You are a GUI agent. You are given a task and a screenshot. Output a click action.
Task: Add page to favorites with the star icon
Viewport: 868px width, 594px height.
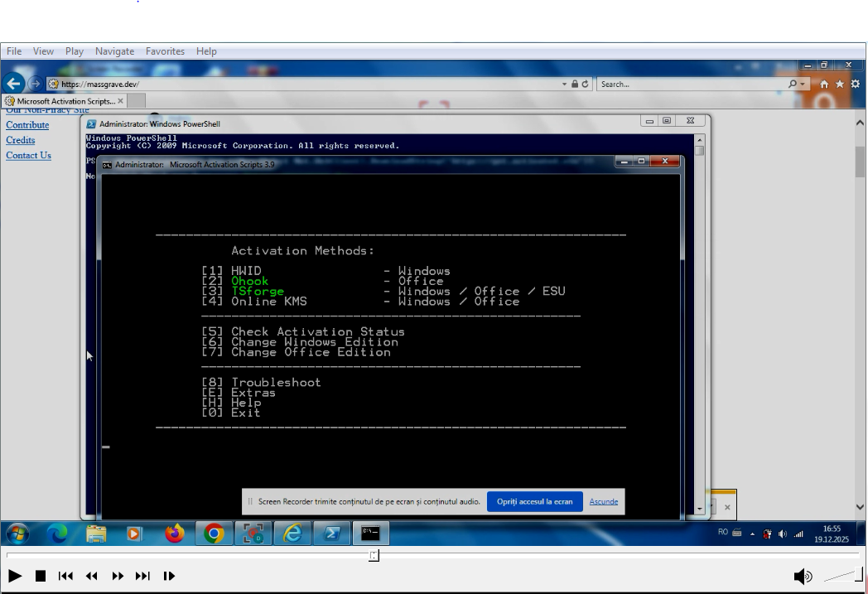(841, 84)
